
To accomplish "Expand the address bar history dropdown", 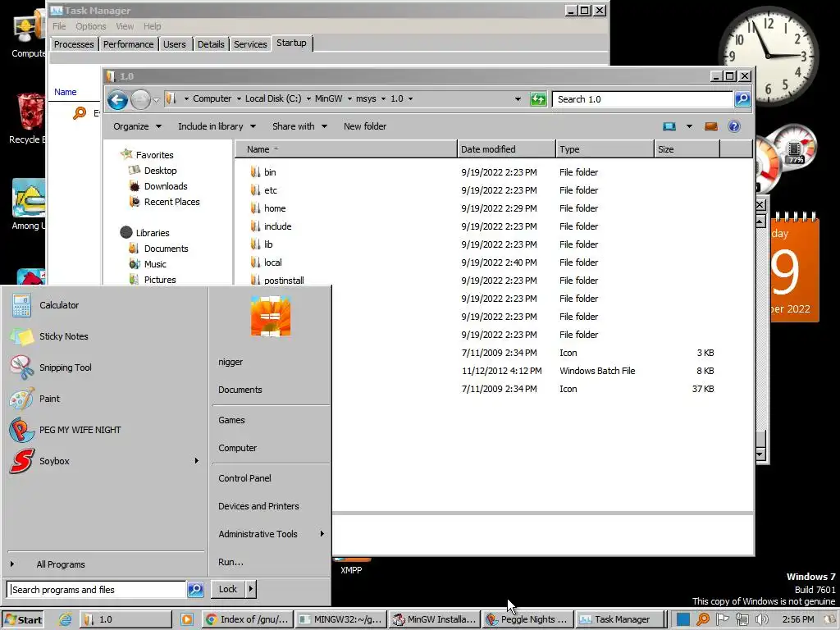I will [518, 99].
